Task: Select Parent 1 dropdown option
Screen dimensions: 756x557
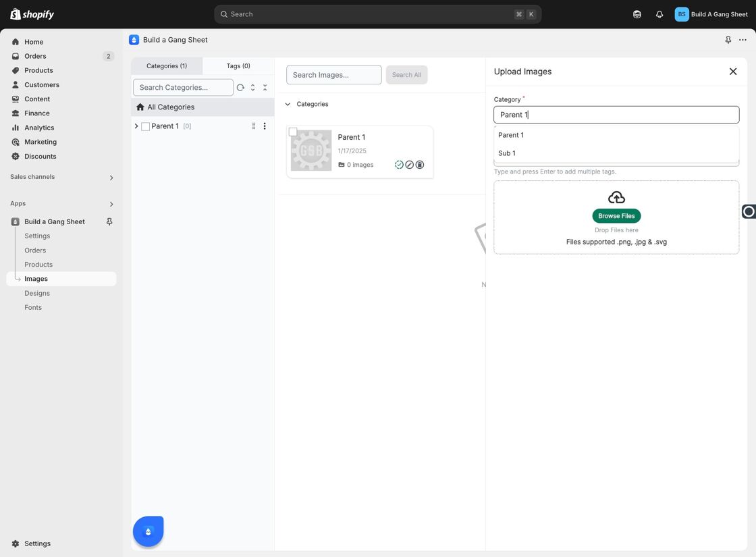Action: pos(616,135)
